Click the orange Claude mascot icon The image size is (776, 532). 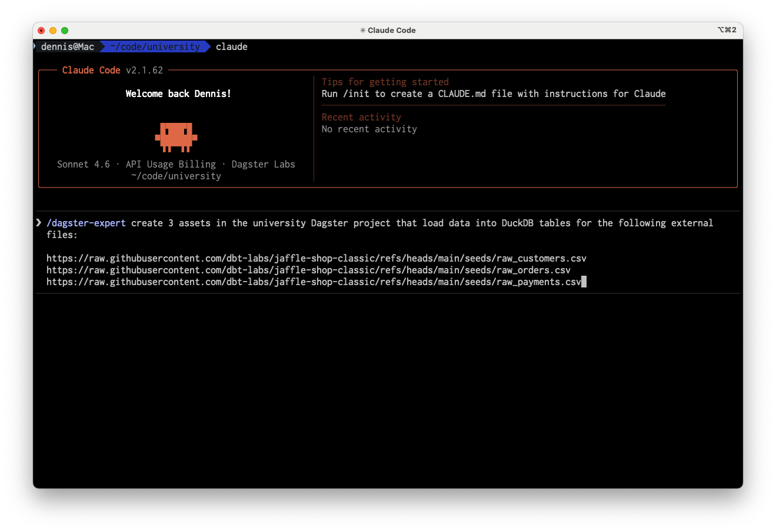pyautogui.click(x=176, y=136)
